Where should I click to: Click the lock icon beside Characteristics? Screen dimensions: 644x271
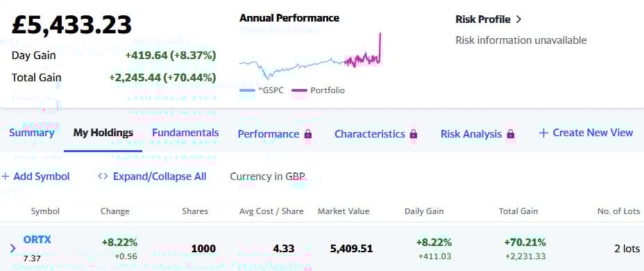click(414, 134)
